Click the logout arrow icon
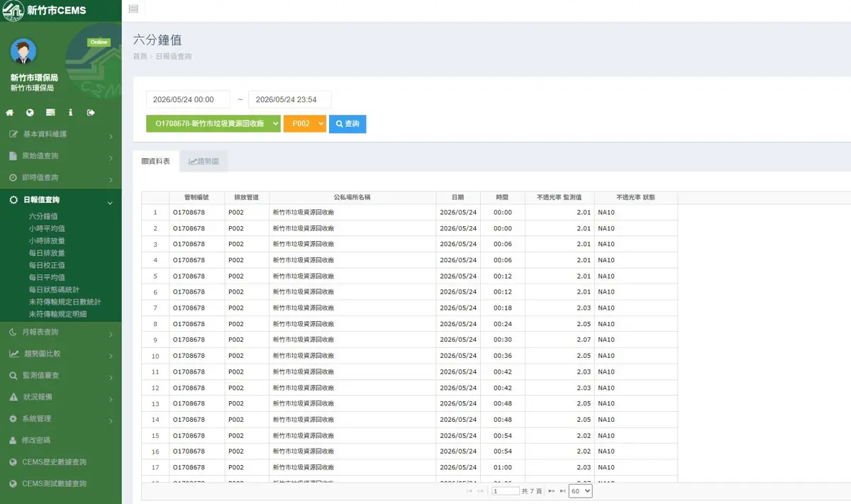851x504 pixels. point(91,113)
